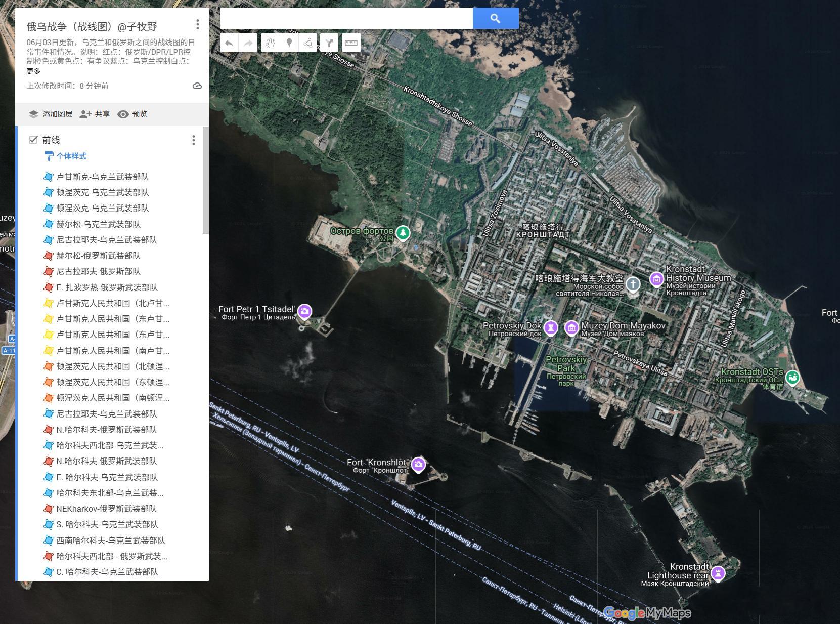This screenshot has height=624, width=840.
Task: Select 哈尔科夫西北部 - 俄罗斯武装… list item
Action: (112, 556)
